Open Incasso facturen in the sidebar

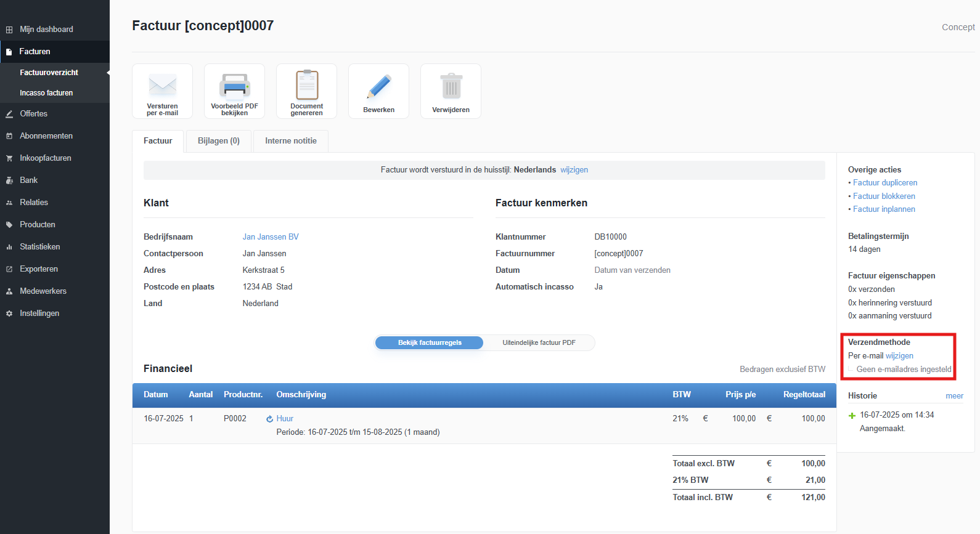pos(46,93)
